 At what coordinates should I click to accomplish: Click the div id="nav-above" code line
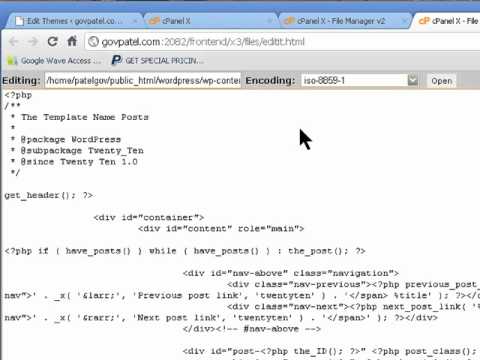291,273
